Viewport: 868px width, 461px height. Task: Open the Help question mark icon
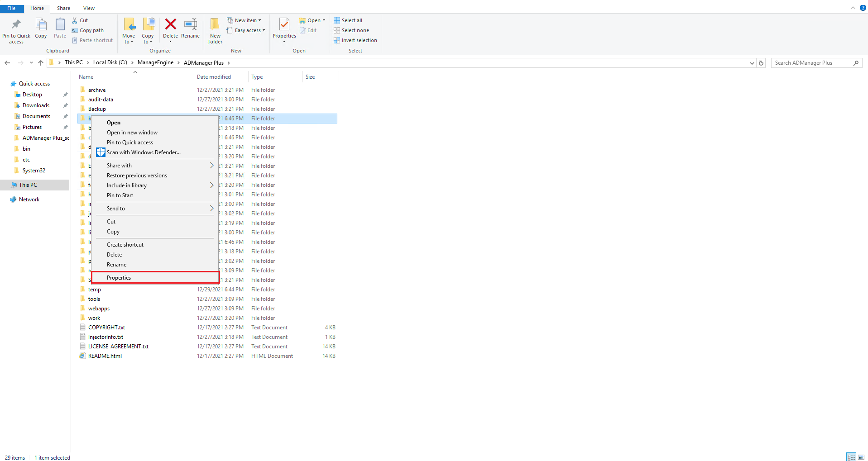tap(863, 8)
